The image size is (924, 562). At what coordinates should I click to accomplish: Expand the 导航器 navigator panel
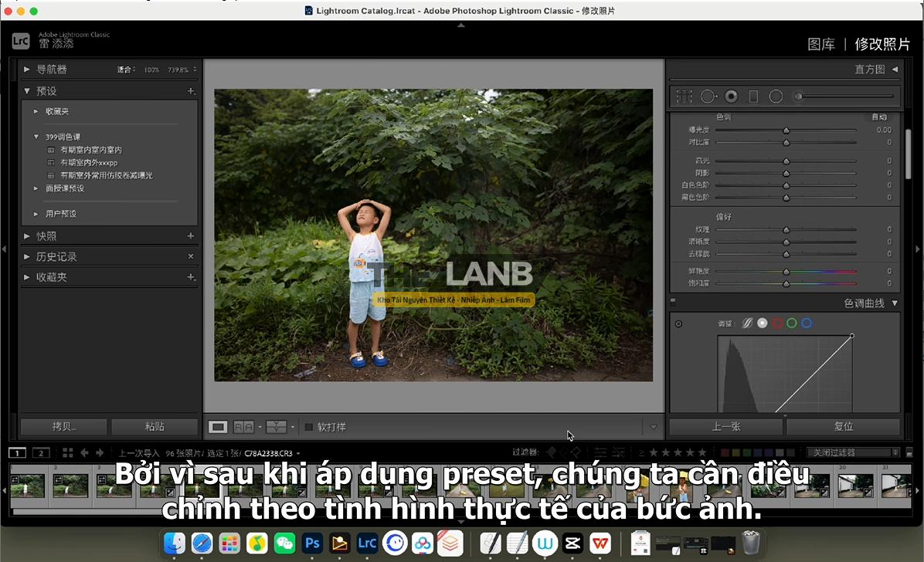27,69
